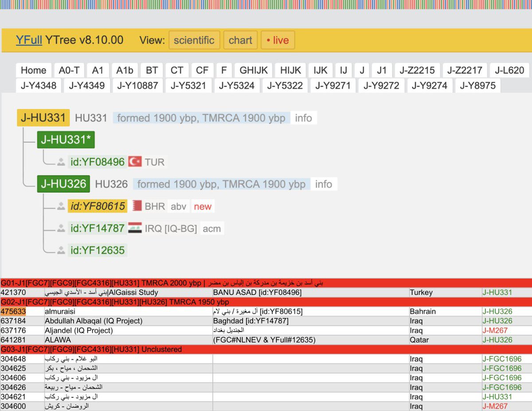Open the J-Y9271 tab
532x411 pixels.
[x=333, y=85]
